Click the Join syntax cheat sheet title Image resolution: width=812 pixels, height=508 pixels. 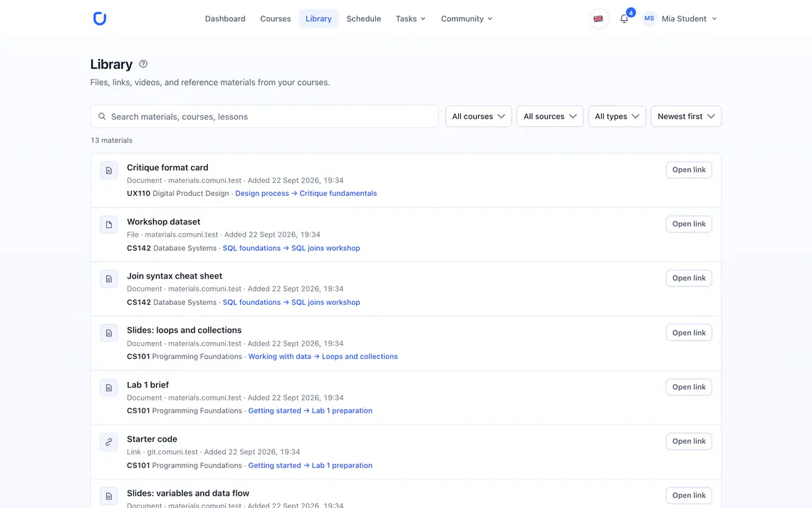[175, 276]
